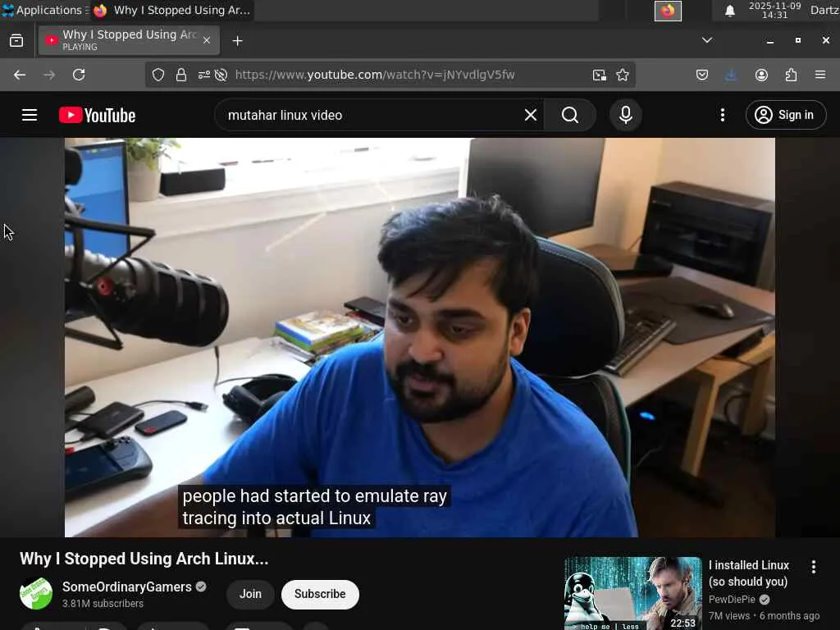Click the video player to pause

tap(419, 337)
